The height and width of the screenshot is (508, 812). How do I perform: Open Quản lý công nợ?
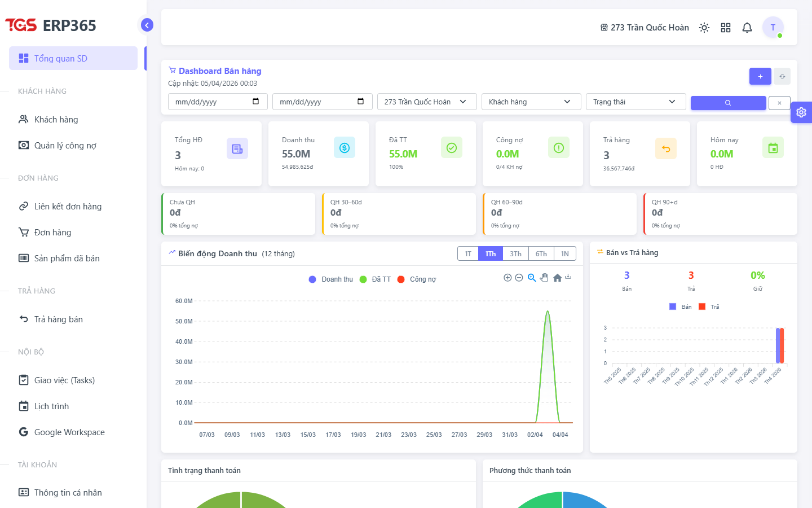[x=73, y=145]
